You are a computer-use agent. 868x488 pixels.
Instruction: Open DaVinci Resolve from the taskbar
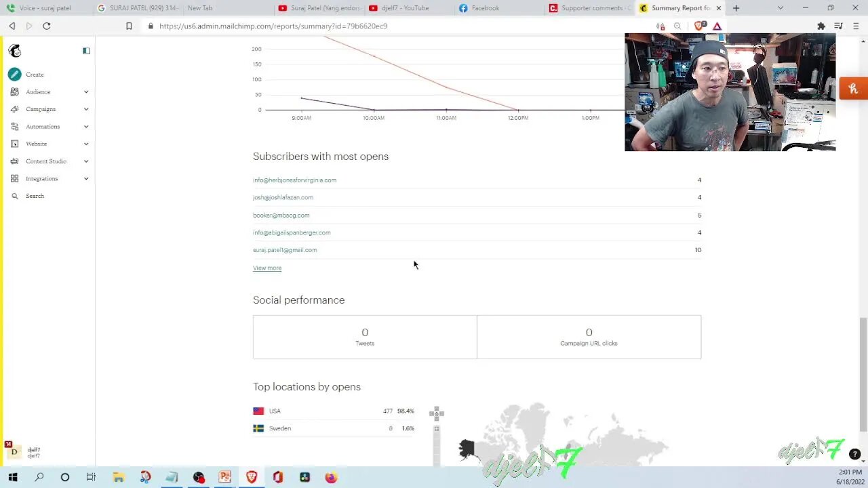[x=304, y=477]
